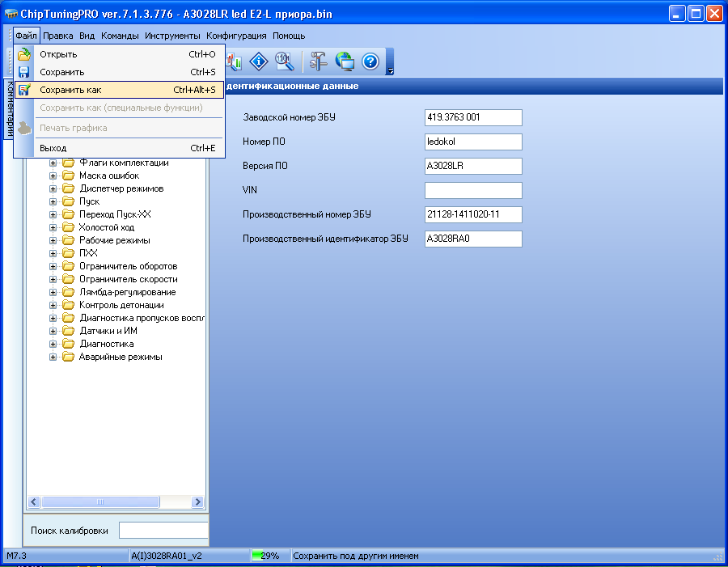The height and width of the screenshot is (567, 728).
Task: Choose Открыть from the file menu
Action: 120,54
